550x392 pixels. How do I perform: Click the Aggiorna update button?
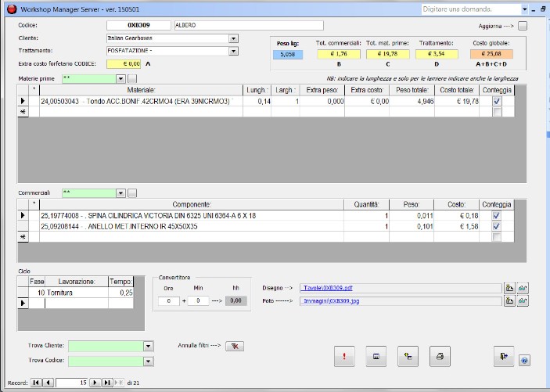tap(523, 26)
